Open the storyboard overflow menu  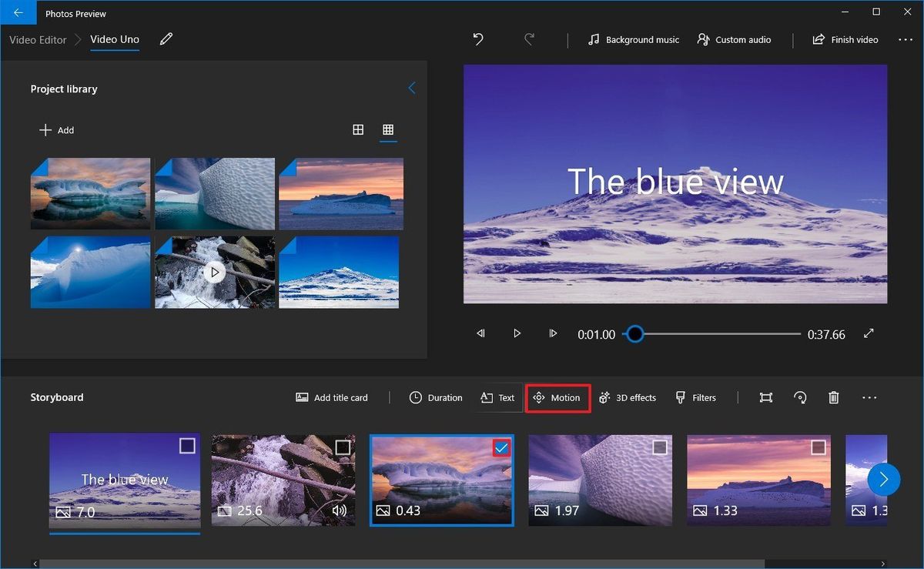(869, 397)
